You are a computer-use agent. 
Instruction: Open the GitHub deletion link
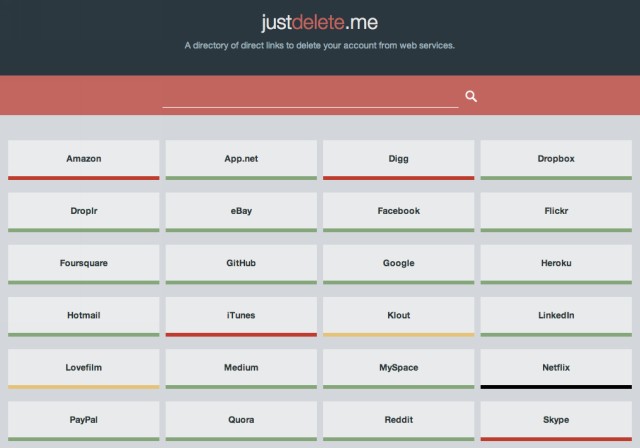pyautogui.click(x=241, y=264)
